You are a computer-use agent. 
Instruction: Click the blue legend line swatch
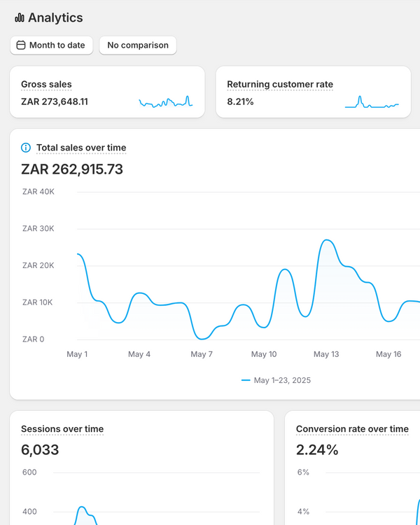pyautogui.click(x=246, y=380)
